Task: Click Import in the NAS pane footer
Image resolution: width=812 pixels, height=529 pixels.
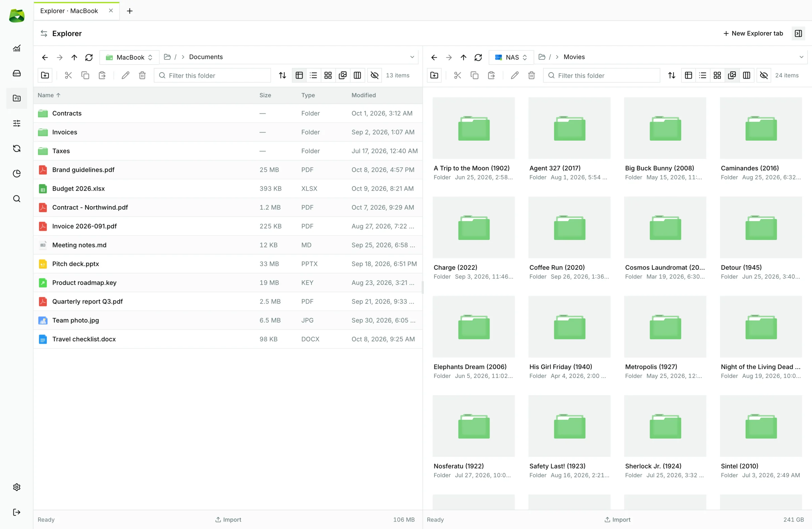Action: (617, 520)
